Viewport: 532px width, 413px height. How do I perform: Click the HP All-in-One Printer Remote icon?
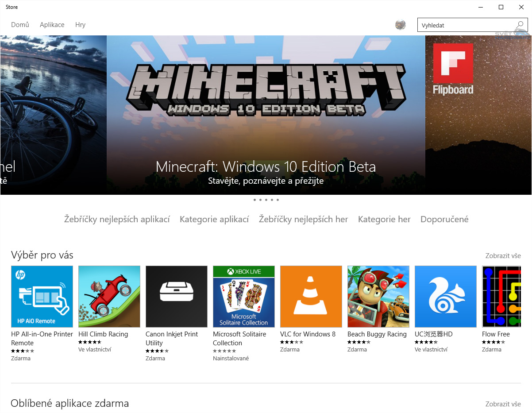(x=42, y=296)
